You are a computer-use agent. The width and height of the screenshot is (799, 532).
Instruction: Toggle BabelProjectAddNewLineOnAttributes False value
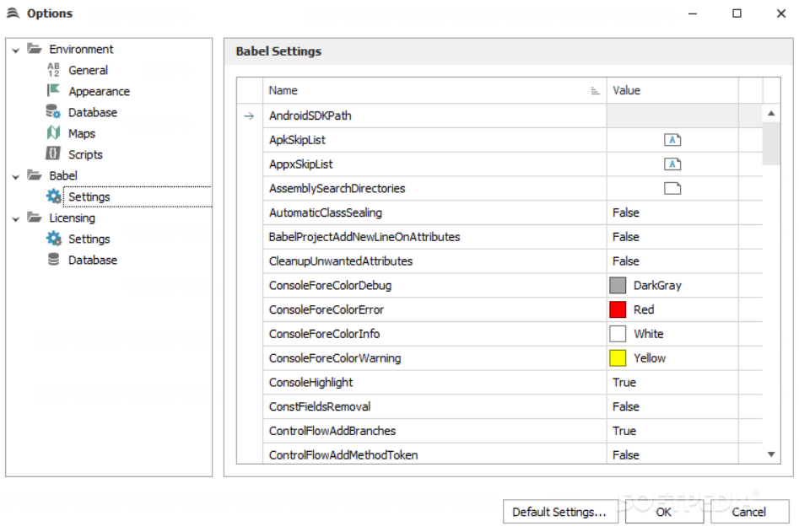click(x=672, y=237)
